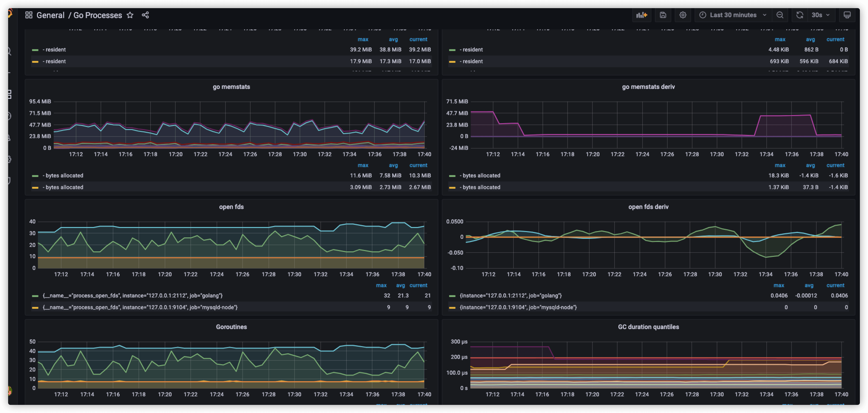Open the 'go memstats' panel title menu
868x413 pixels.
point(232,87)
